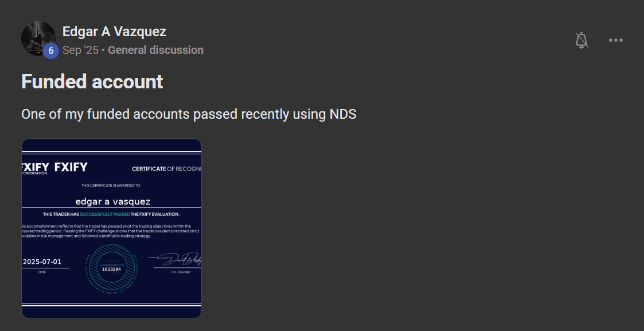
Task: Open the three-dot more options menu
Action: coord(615,40)
